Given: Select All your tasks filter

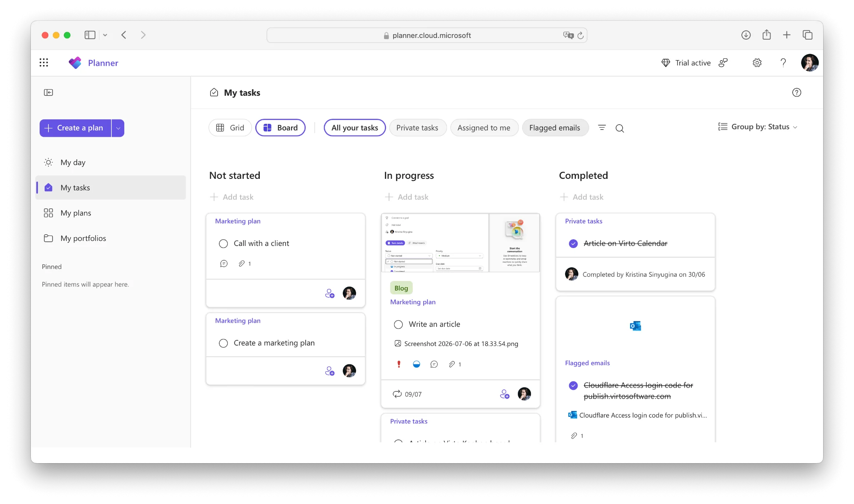Looking at the screenshot, I should tap(355, 128).
